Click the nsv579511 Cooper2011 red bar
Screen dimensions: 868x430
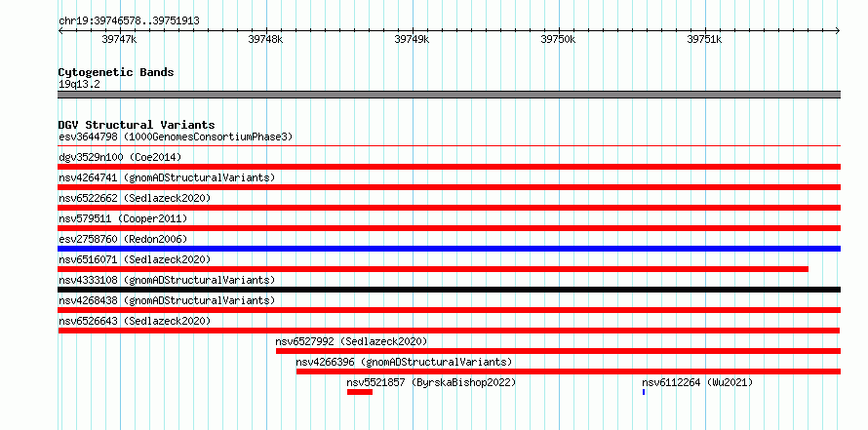pyautogui.click(x=449, y=228)
